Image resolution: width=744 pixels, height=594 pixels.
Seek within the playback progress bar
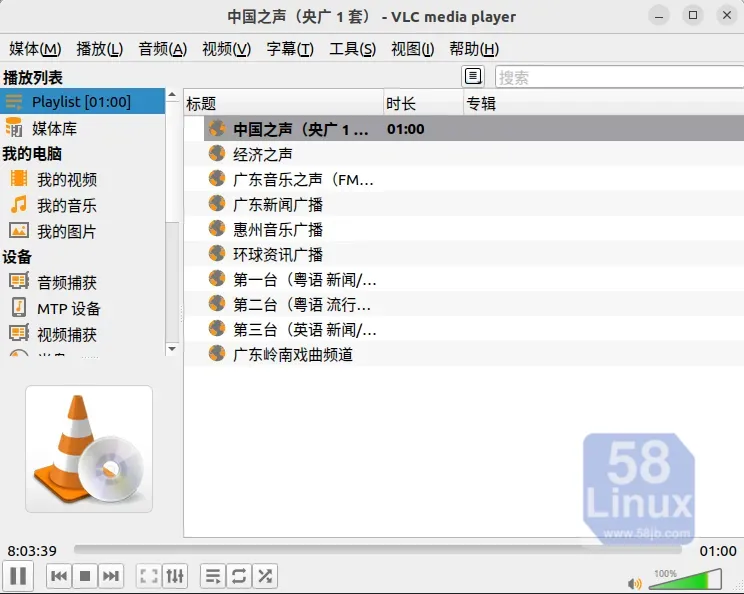[x=378, y=550]
